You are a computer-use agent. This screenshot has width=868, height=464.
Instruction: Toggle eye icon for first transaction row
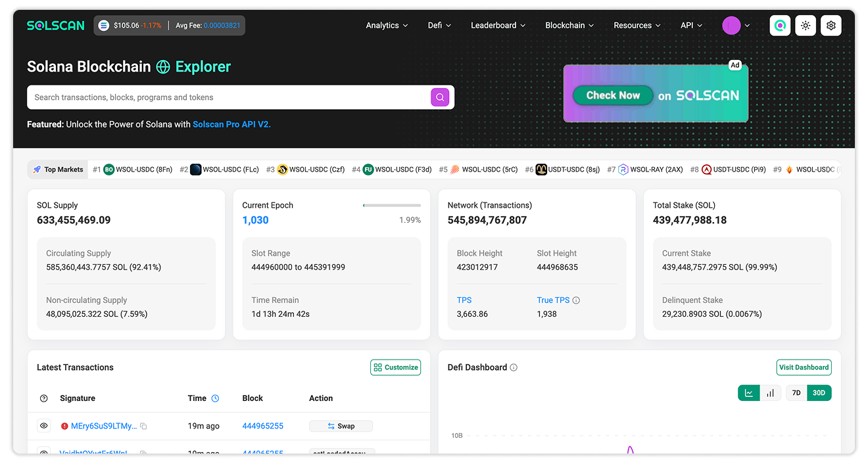coord(44,426)
